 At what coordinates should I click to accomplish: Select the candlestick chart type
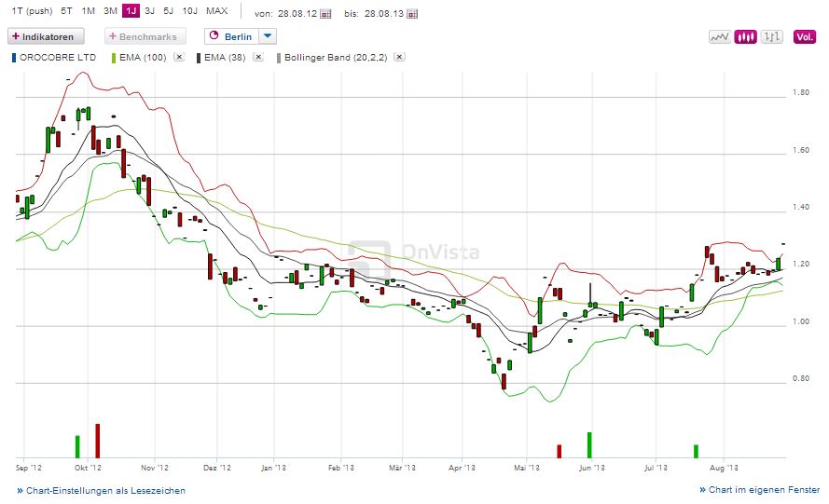click(745, 37)
